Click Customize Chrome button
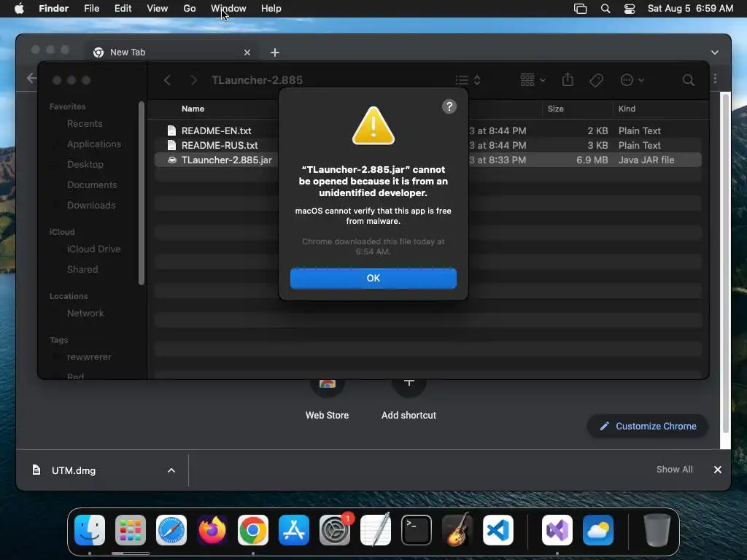Image resolution: width=747 pixels, height=560 pixels. 648,426
